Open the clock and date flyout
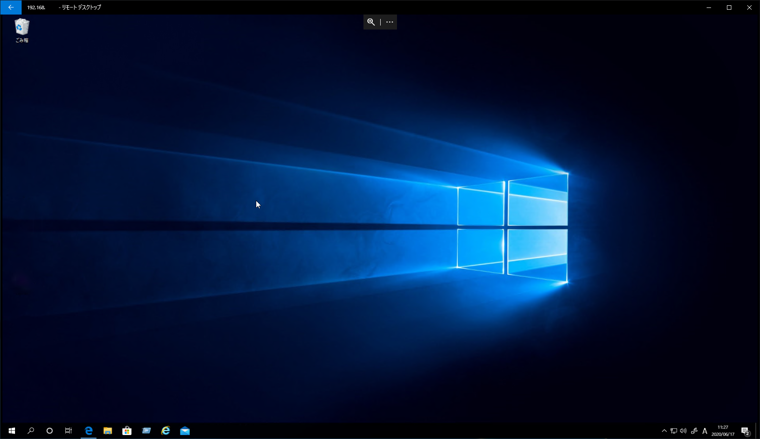 pyautogui.click(x=723, y=431)
